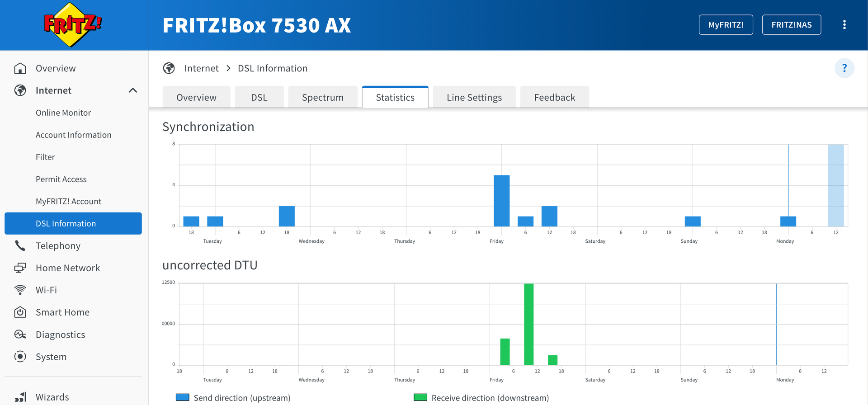Click the FRITZ!NAS button
This screenshot has height=405, width=868.
(x=791, y=25)
